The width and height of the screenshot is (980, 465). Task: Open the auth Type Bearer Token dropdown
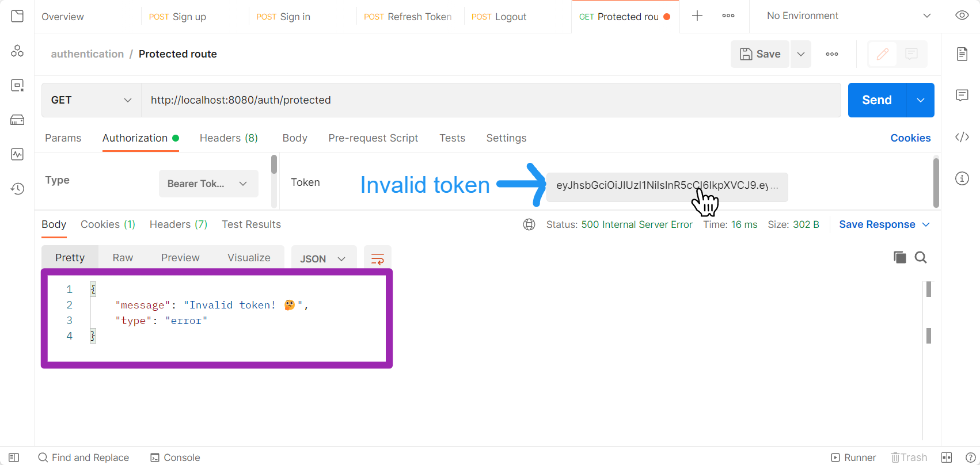(x=208, y=184)
